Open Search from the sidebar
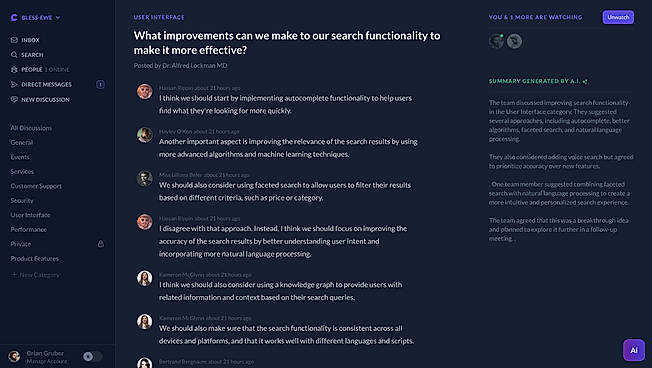Screen dimensions: 652x368 (x=32, y=55)
